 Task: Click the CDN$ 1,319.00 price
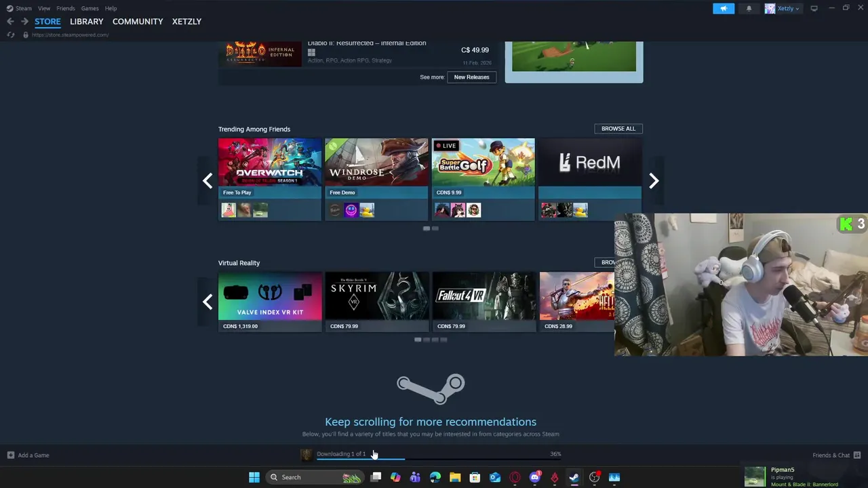pos(240,326)
